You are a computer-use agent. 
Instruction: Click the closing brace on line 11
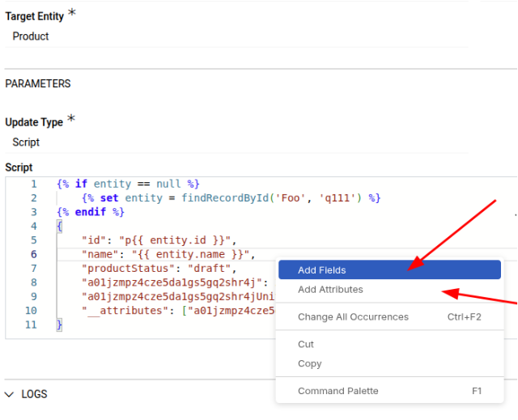(x=59, y=325)
